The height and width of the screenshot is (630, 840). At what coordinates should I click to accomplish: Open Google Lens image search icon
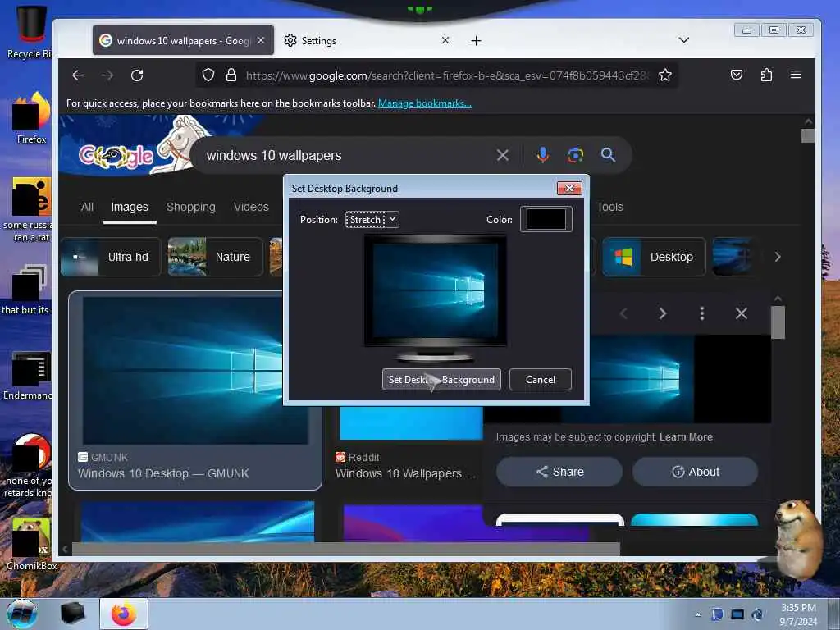[x=575, y=155]
